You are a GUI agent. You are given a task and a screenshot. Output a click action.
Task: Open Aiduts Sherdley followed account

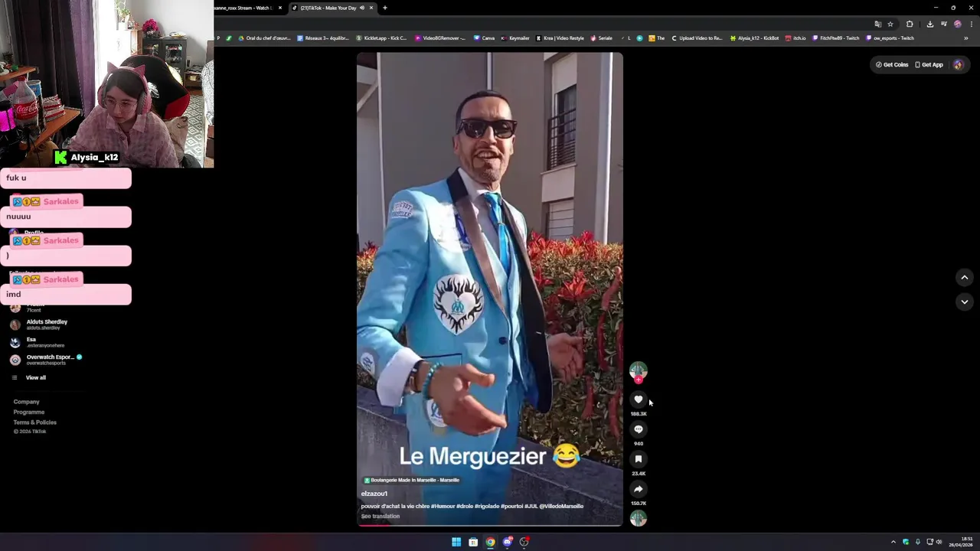(40, 324)
